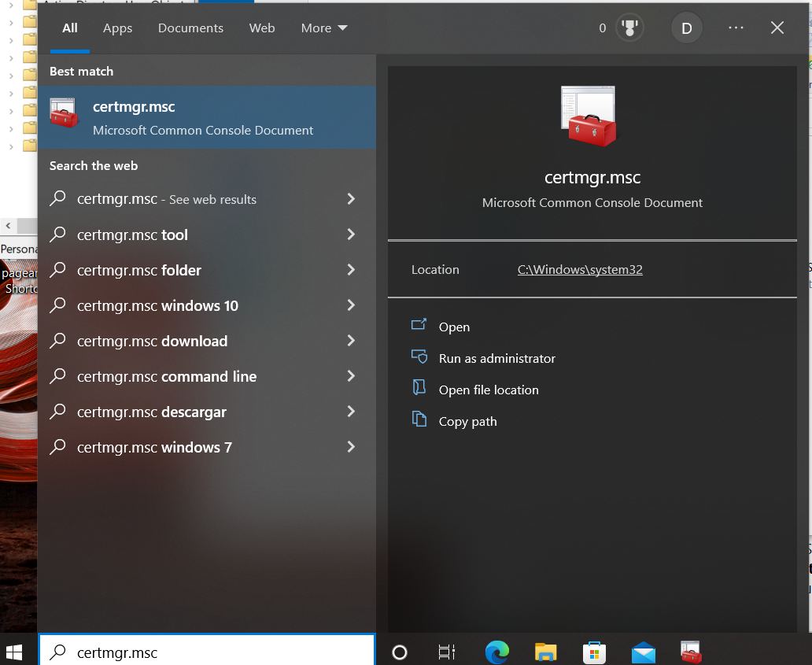Open the C:\Windows\system32 location link

tap(580, 270)
